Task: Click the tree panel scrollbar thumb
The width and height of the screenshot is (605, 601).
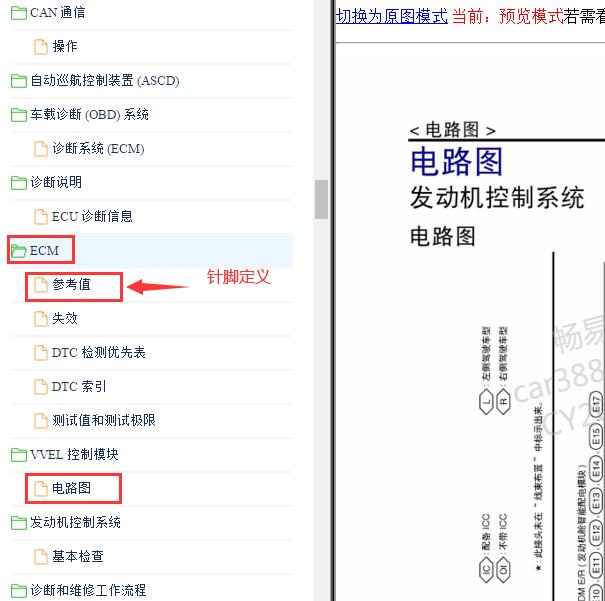Action: pos(321,199)
